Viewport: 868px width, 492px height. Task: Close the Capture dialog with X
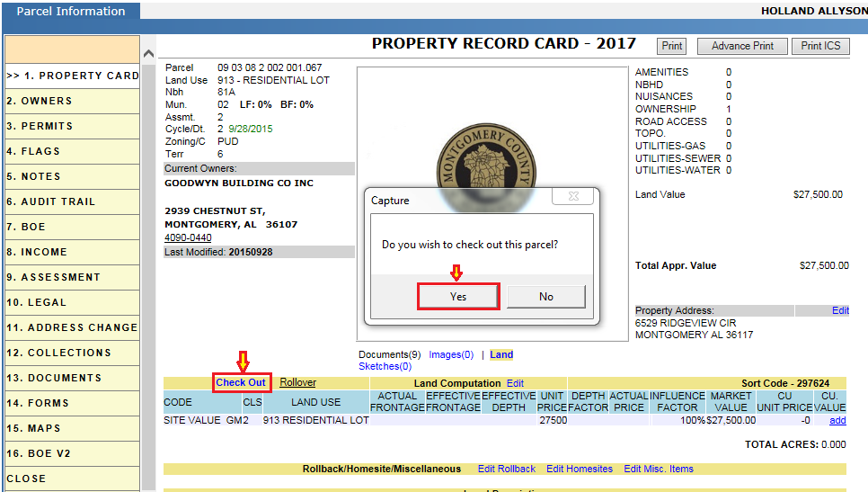coord(572,197)
